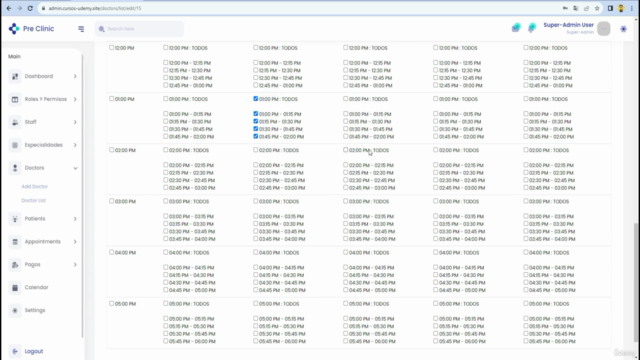Click the Especialidades sidebar icon
The image size is (640, 360).
(x=15, y=145)
